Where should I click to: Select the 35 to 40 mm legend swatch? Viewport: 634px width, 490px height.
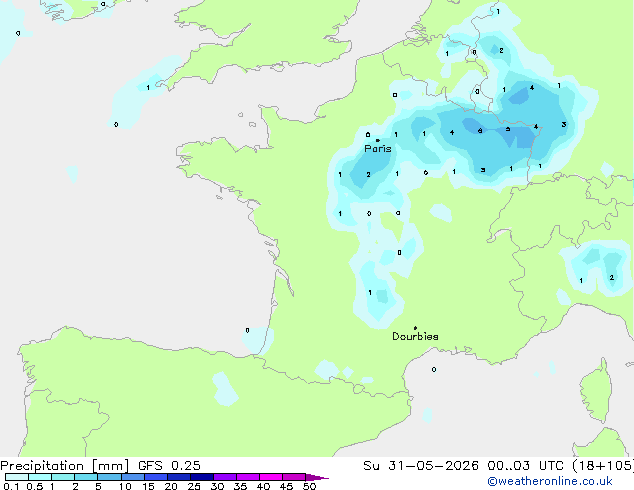[247, 477]
